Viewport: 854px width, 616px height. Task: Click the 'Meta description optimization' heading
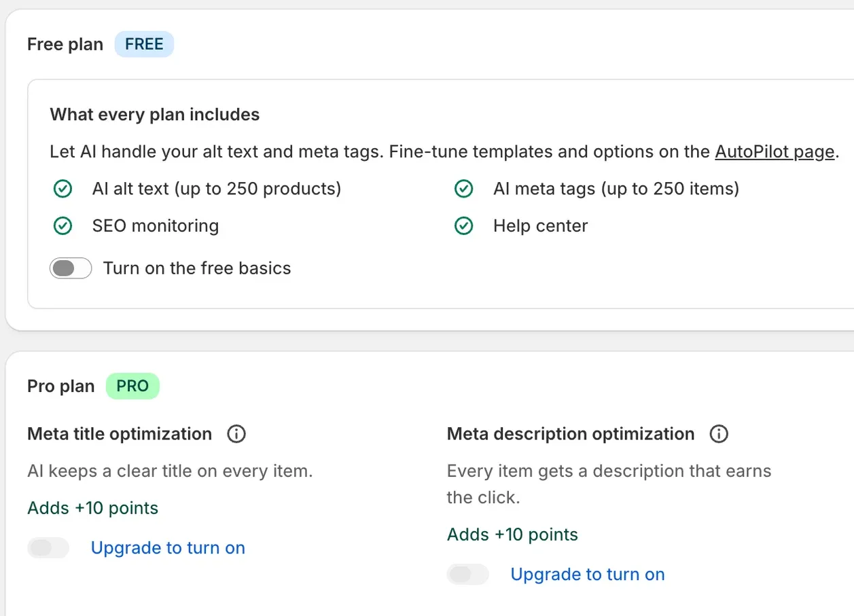[571, 434]
